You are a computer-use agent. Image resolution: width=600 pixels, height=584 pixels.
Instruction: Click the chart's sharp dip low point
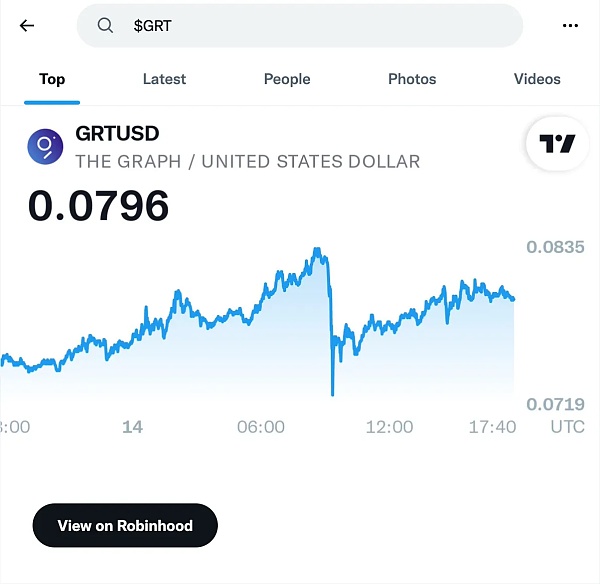pos(332,393)
